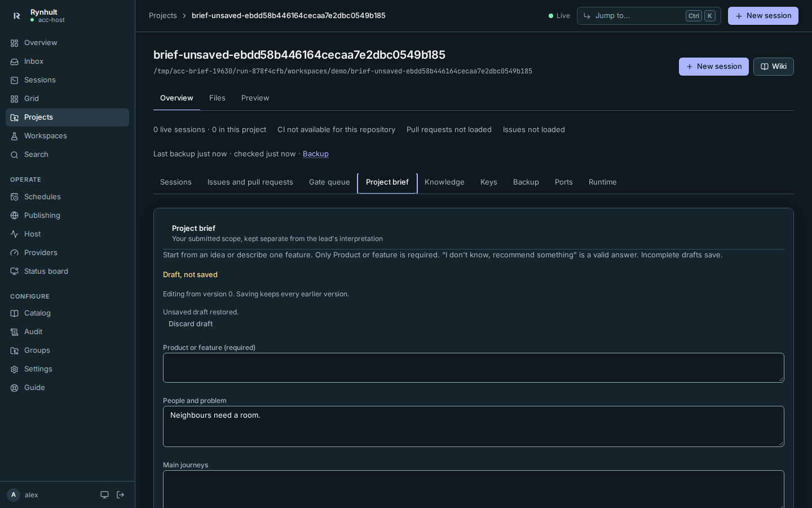Click the People and problem text area

tap(474, 427)
